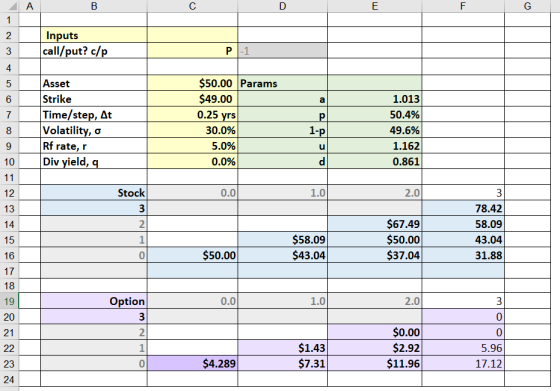Image resolution: width=560 pixels, height=391 pixels.
Task: Click the 'Div yield, q' label
Action: point(94,162)
